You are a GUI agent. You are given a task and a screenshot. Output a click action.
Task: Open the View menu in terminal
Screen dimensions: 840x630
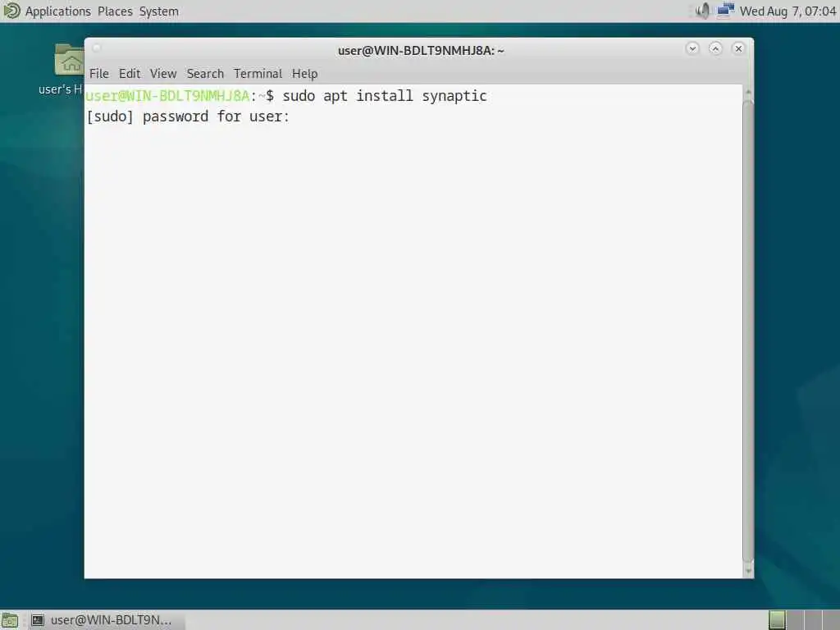(x=163, y=73)
